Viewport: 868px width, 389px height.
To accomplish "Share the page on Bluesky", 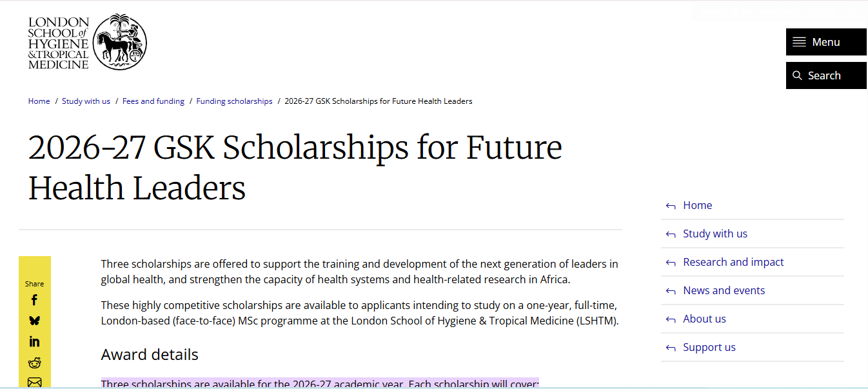I will (34, 321).
